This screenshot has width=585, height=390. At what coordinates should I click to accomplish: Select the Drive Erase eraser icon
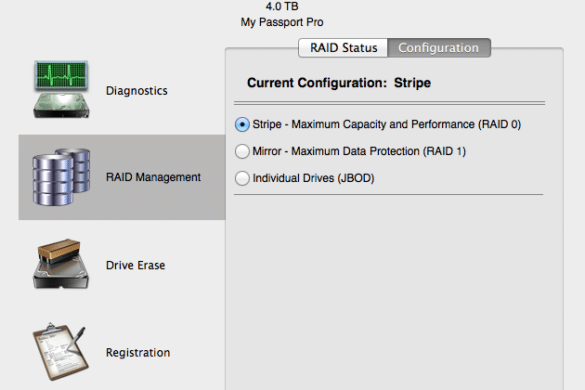point(61,264)
